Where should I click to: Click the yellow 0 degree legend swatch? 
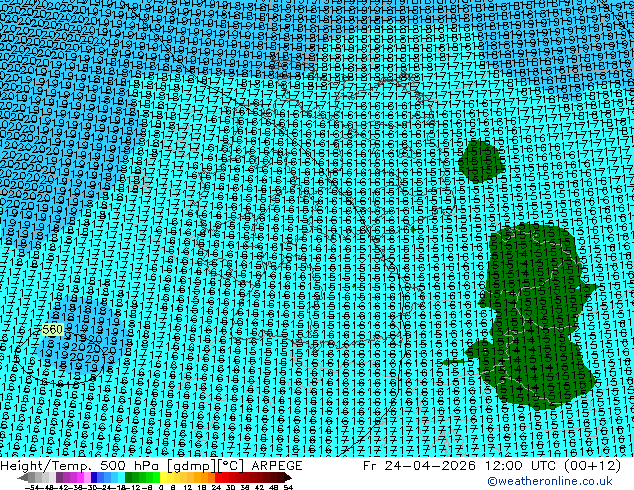(x=163, y=477)
